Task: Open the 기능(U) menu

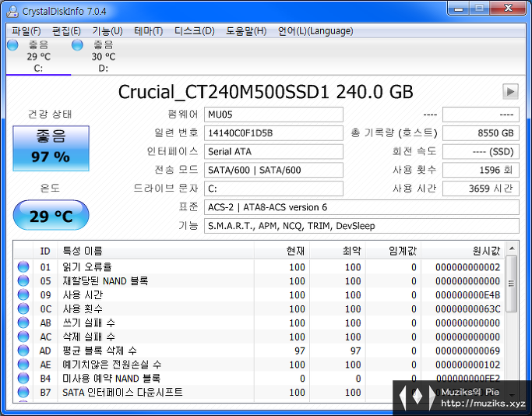Action: (x=107, y=31)
